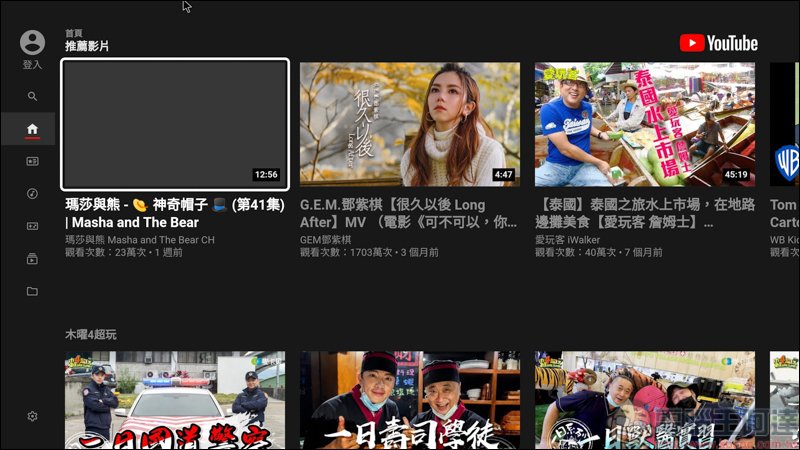800x450 pixels.
Task: Click the title 瑪莎與熊 神奇帽子 (第41集)
Action: [175, 213]
